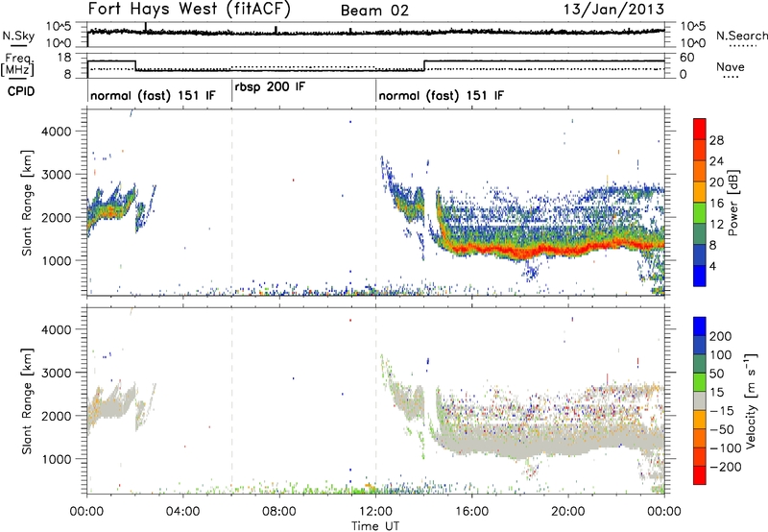Click power colorbar tick value '28'

click(x=716, y=140)
